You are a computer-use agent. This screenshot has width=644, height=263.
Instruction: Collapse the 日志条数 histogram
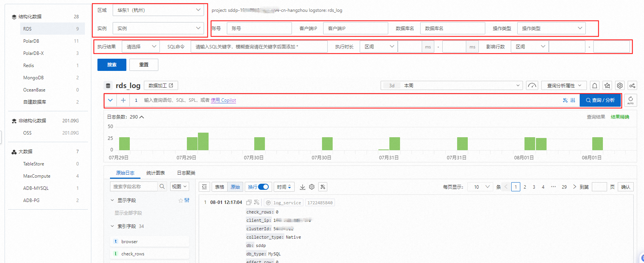(142, 117)
